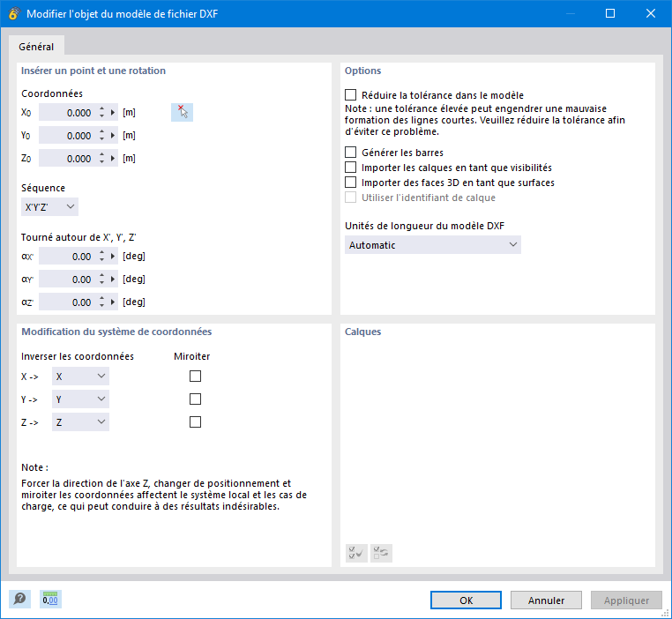672x619 pixels.
Task: Expand Y0 value options arrow
Action: coord(113,136)
